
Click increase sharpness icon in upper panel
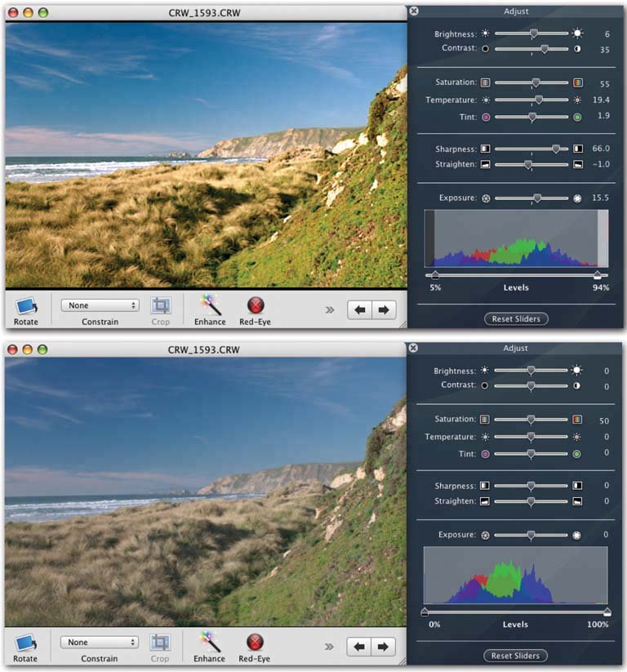(578, 149)
